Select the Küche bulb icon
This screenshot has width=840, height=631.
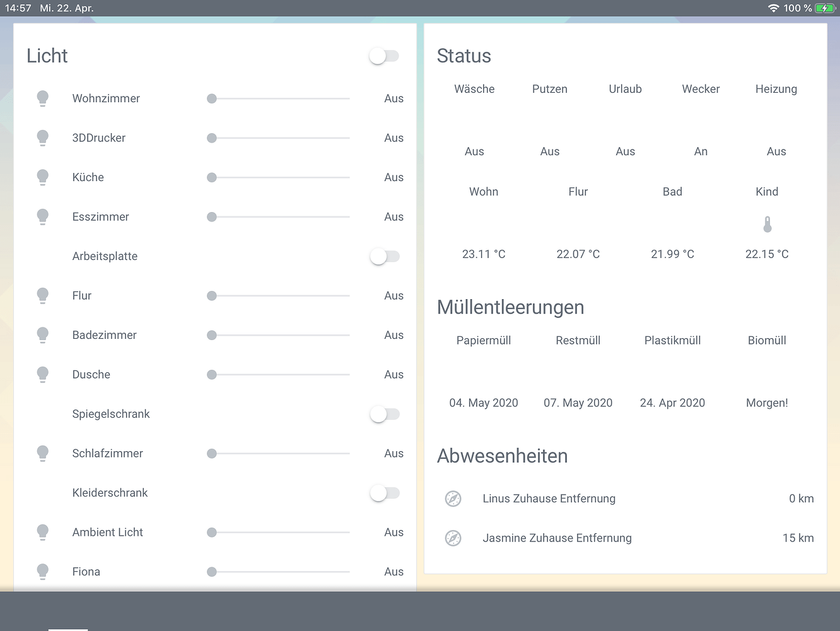click(43, 177)
